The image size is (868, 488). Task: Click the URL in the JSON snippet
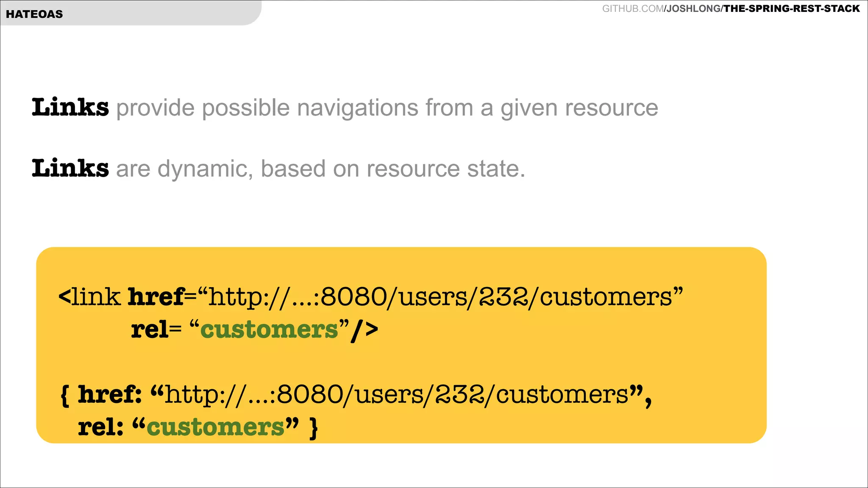pos(396,394)
